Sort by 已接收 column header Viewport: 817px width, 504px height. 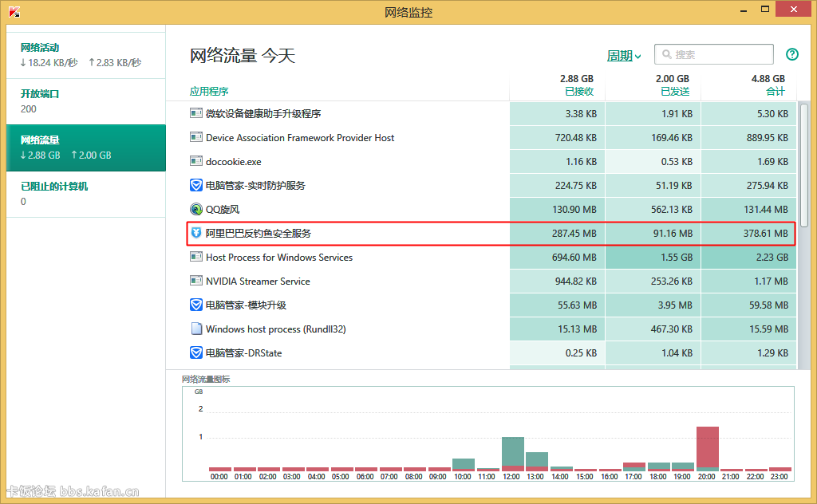579,91
